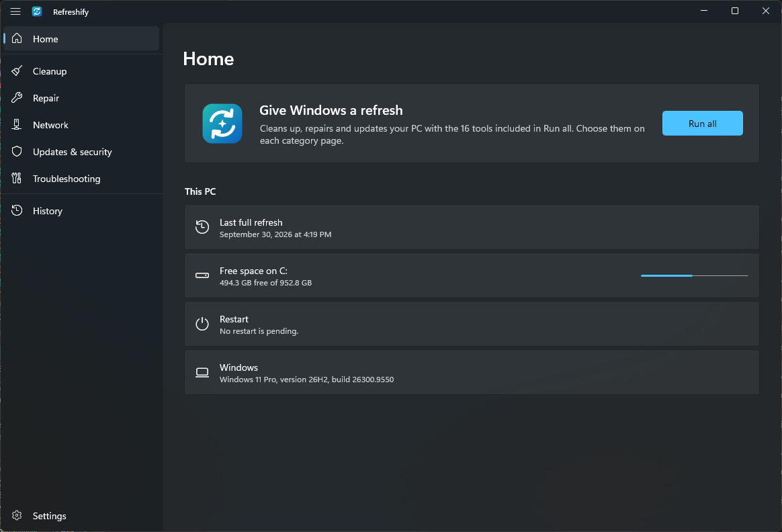Click the Windows laptop icon
782x532 pixels.
point(202,372)
